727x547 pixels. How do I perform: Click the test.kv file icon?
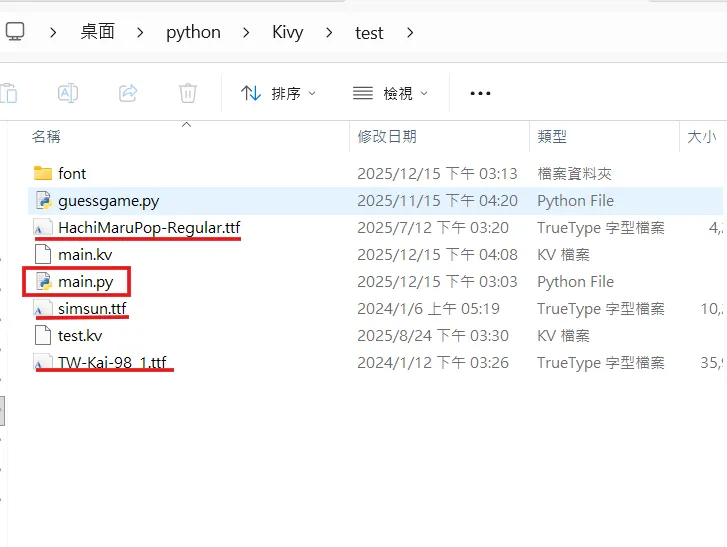point(43,335)
